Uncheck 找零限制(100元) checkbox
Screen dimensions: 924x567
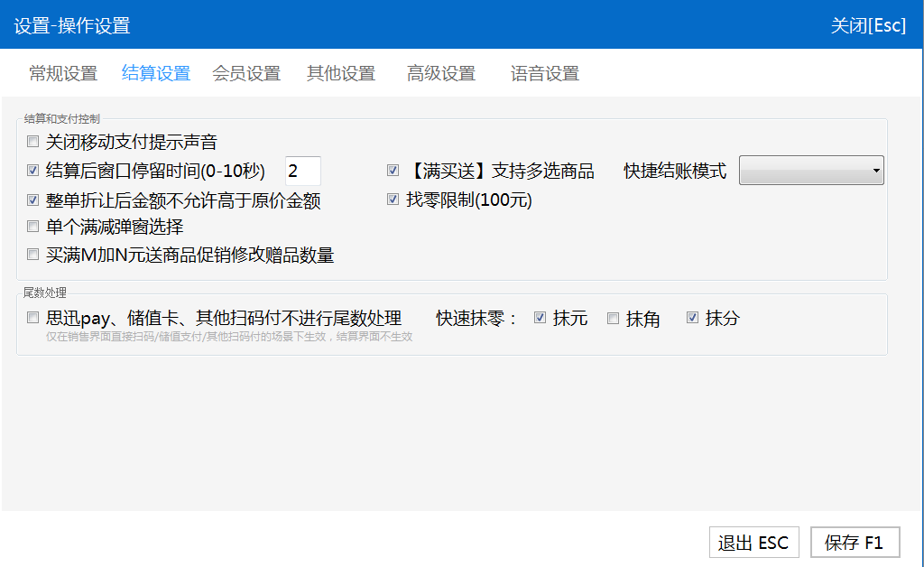(393, 200)
